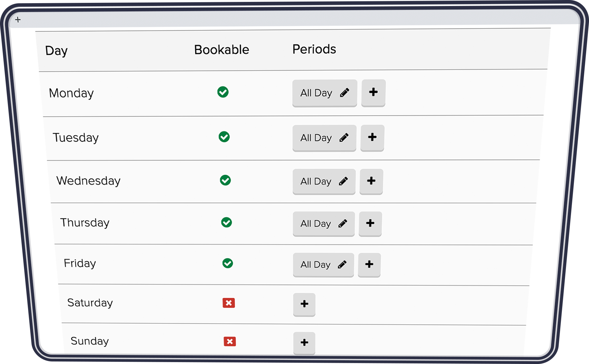Toggle Wednesday's green bookable checkmark
The image size is (589, 364).
coord(225,180)
